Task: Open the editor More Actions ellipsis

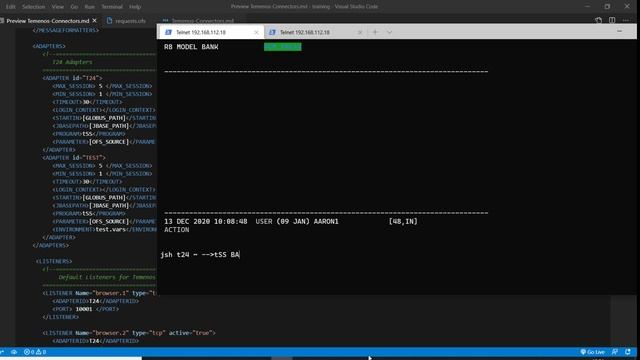Action: [x=626, y=20]
